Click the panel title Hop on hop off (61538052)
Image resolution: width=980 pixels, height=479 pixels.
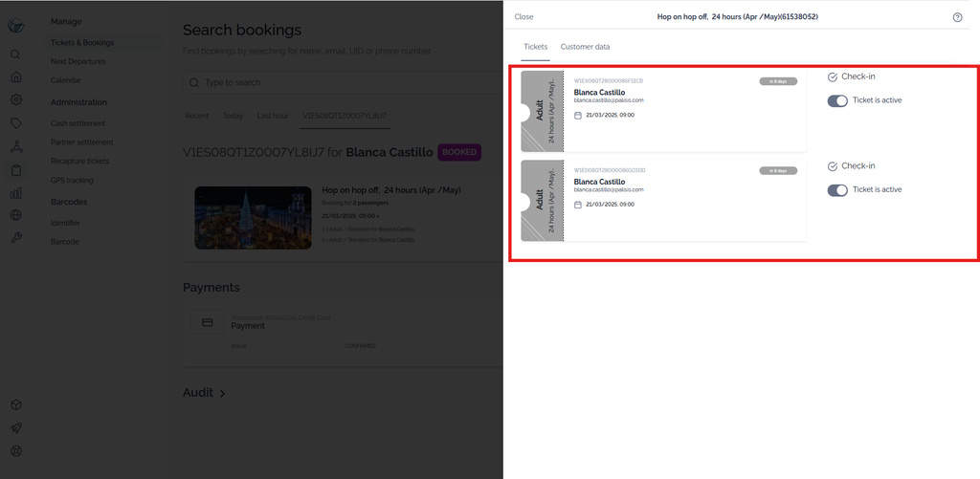pos(738,17)
